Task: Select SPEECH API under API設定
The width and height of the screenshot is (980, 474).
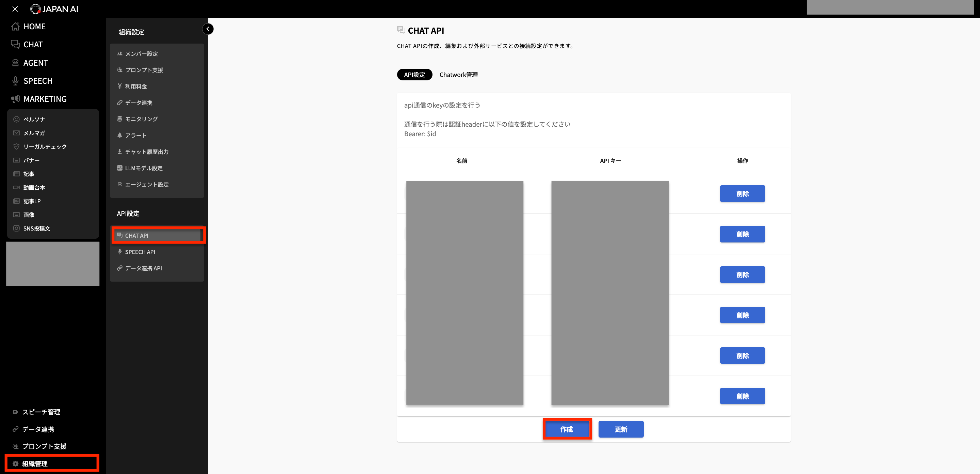Action: (140, 252)
